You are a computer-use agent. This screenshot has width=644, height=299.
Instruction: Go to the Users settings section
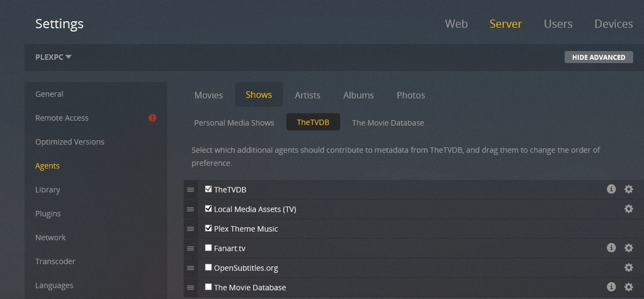(x=558, y=24)
